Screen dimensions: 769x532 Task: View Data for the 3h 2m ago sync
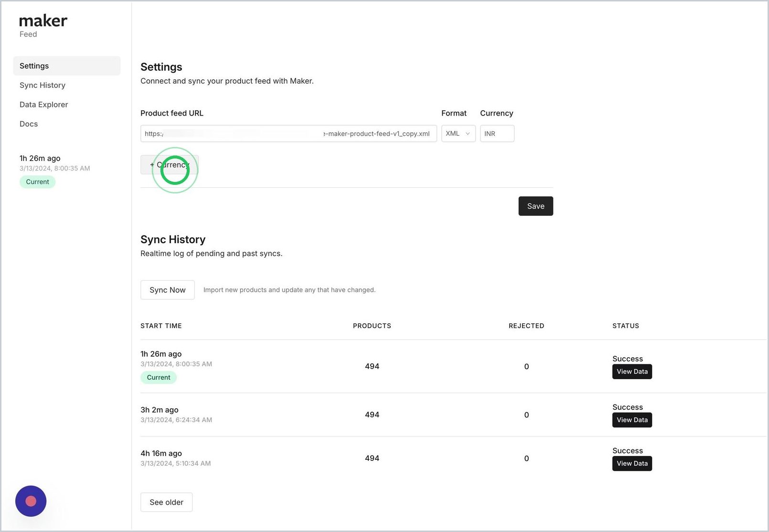click(632, 420)
